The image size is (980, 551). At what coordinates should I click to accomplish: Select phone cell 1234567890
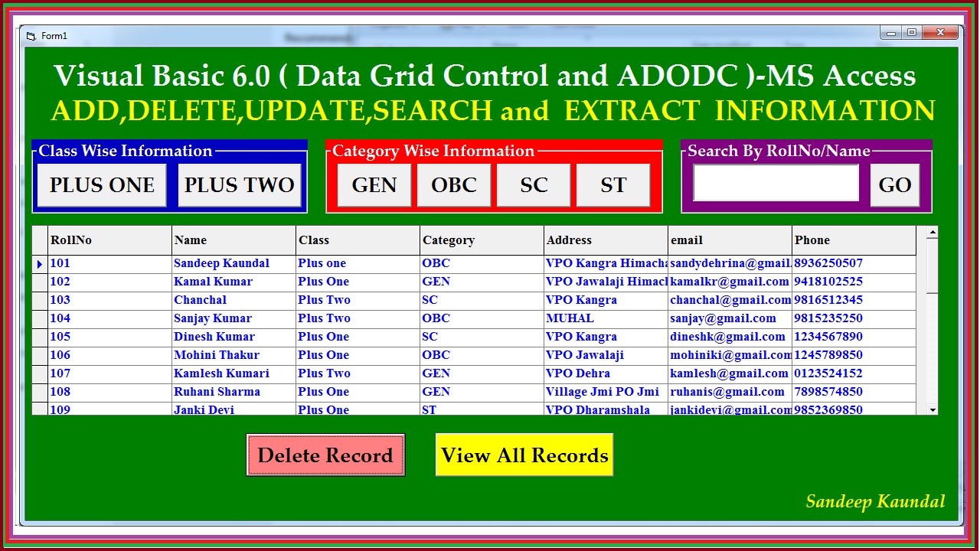pyautogui.click(x=854, y=337)
